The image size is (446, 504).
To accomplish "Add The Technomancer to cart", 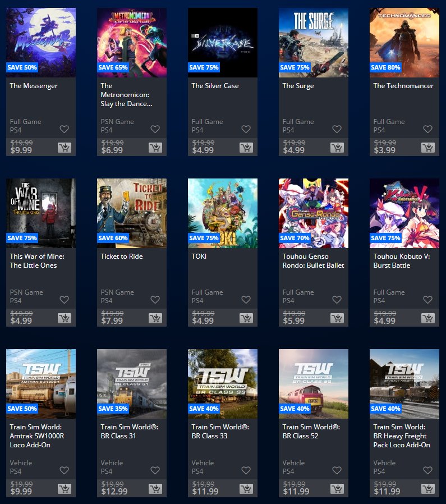I will tap(427, 148).
